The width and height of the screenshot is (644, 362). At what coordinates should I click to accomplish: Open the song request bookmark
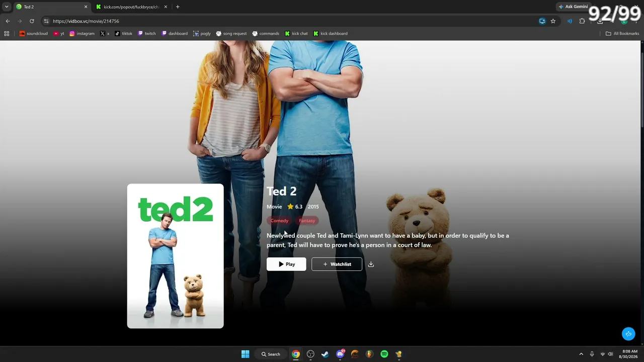(x=231, y=34)
